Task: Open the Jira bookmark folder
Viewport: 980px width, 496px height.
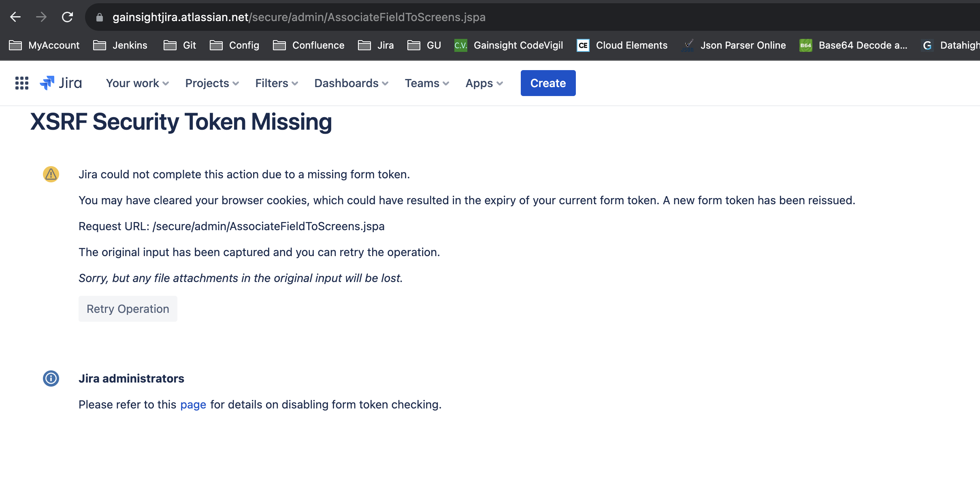Action: [376, 45]
